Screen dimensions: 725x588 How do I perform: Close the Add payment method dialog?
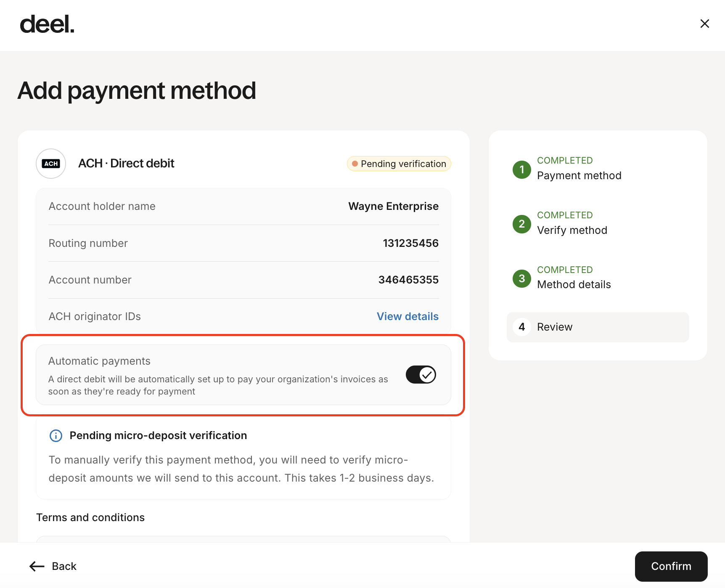point(704,24)
